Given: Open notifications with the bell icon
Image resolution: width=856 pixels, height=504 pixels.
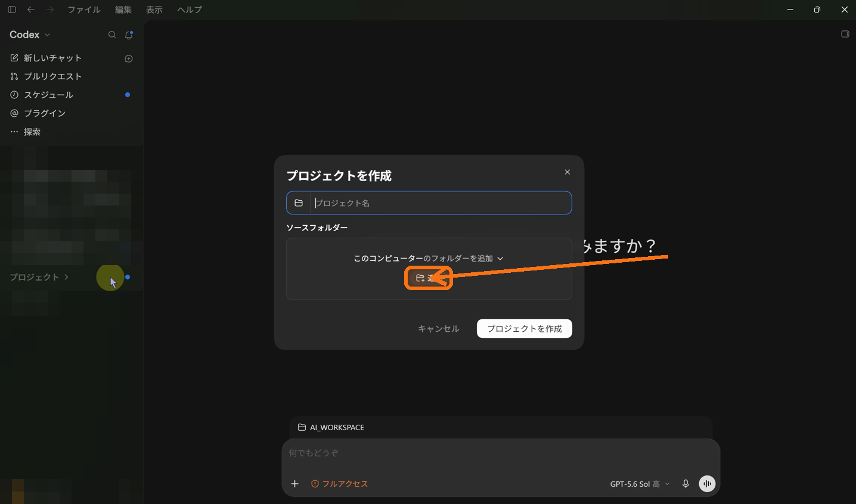Looking at the screenshot, I should 129,35.
